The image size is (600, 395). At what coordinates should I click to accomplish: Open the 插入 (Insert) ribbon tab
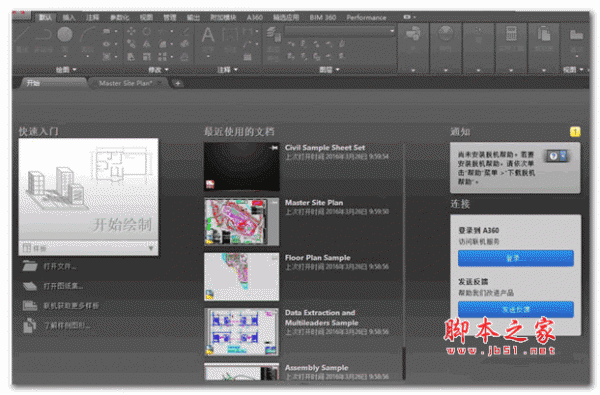coord(69,17)
